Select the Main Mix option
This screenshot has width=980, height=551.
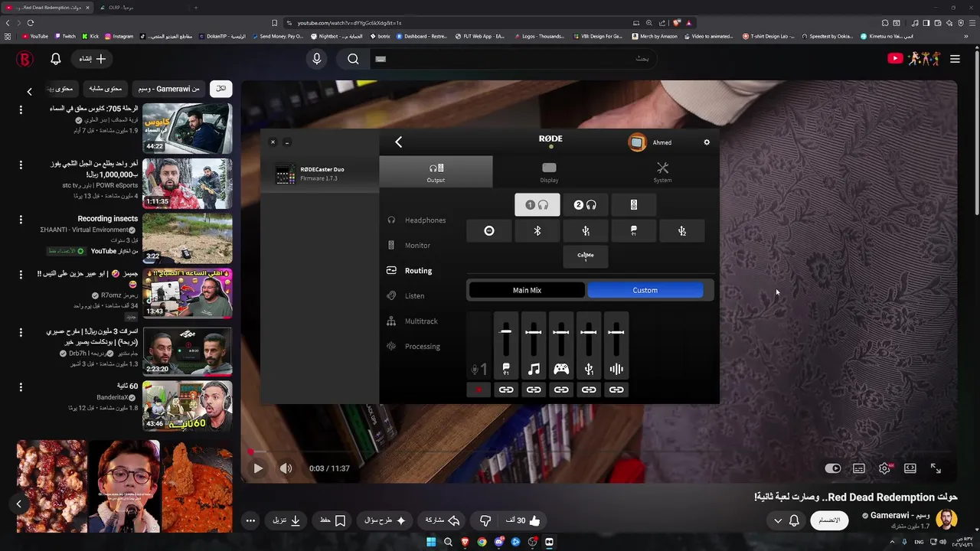527,290
